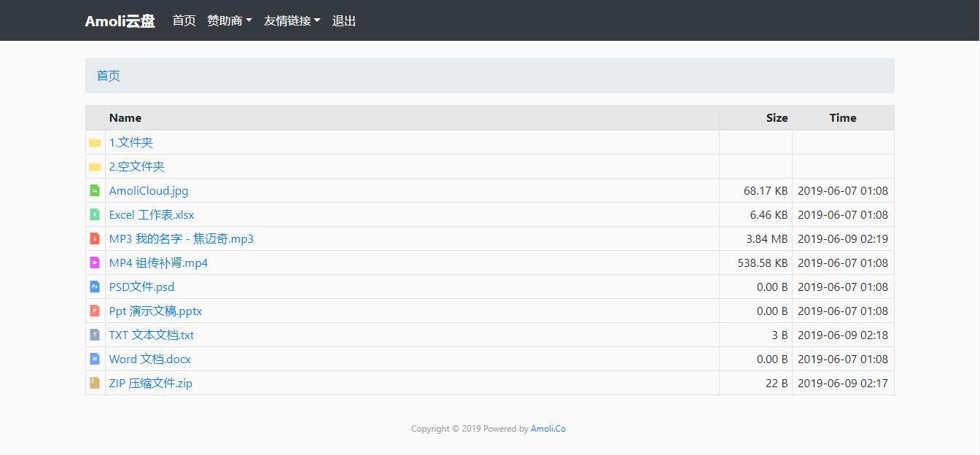Click the Amoli.Co footer link

(548, 429)
